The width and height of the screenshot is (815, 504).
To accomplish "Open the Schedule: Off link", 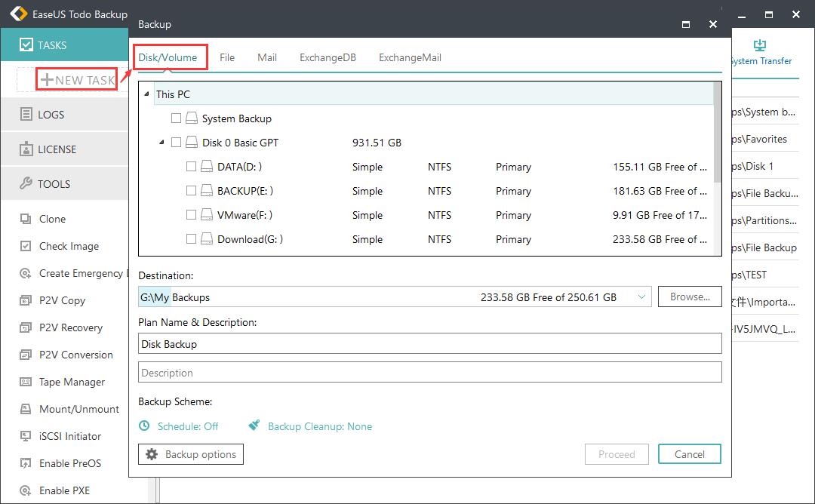I will coord(188,426).
